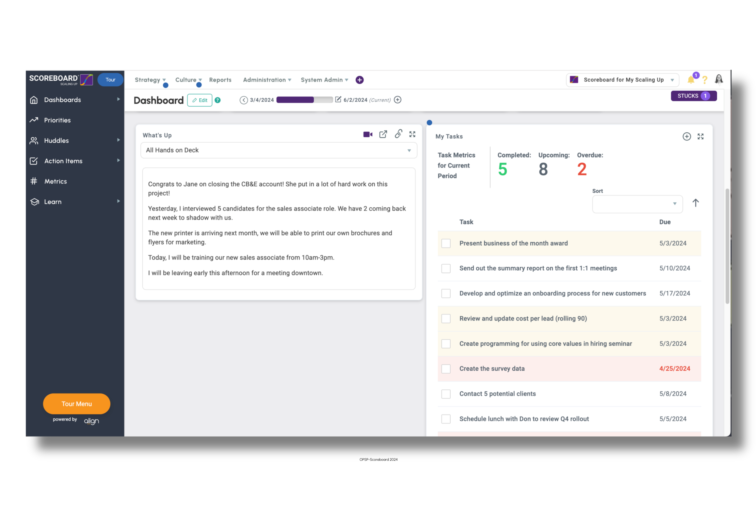Open the Strategy dropdown menu
756x532 pixels.
(x=150, y=80)
